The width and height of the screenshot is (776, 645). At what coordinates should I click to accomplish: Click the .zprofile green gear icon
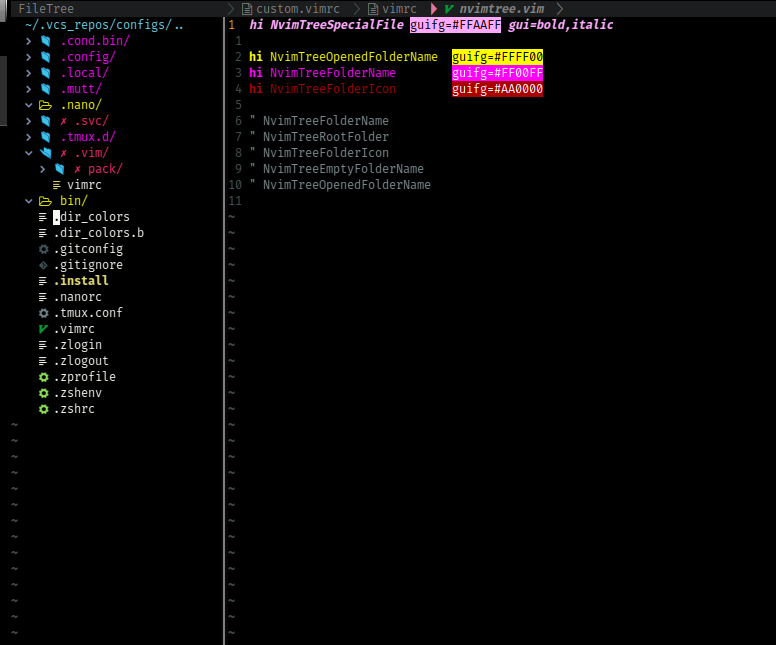[44, 377]
